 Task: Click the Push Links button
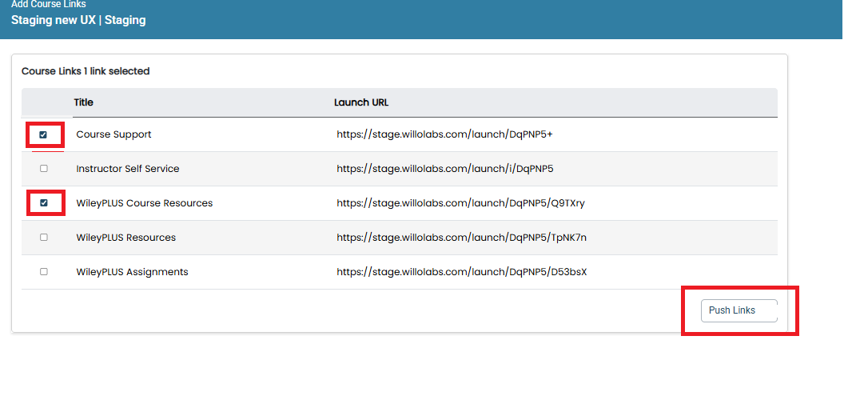[x=739, y=310]
